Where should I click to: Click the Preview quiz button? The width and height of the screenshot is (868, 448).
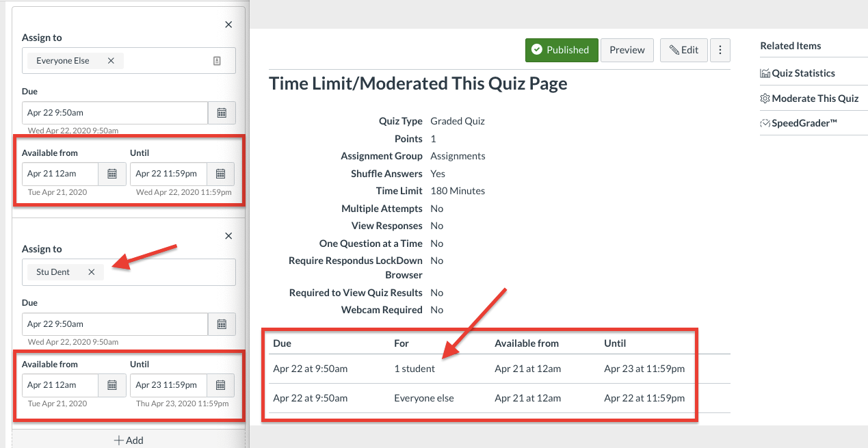(x=627, y=50)
